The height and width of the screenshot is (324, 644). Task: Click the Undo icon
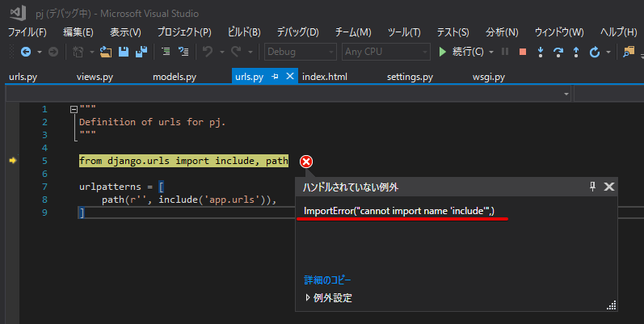[208, 52]
